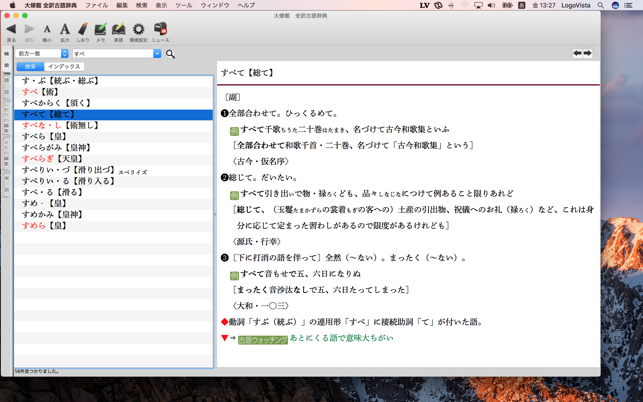Click the 〈源氏・行幸〉 source citation
This screenshot has width=643, height=402.
click(257, 242)
